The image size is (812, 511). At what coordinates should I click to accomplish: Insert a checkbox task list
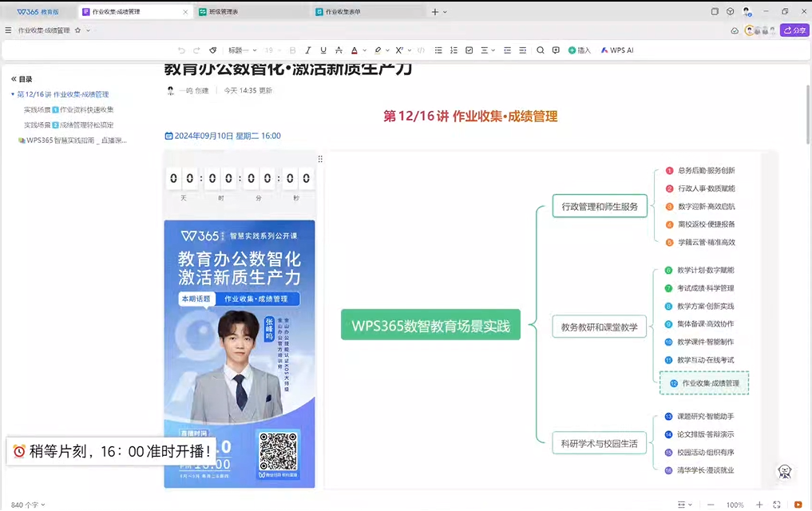point(469,50)
